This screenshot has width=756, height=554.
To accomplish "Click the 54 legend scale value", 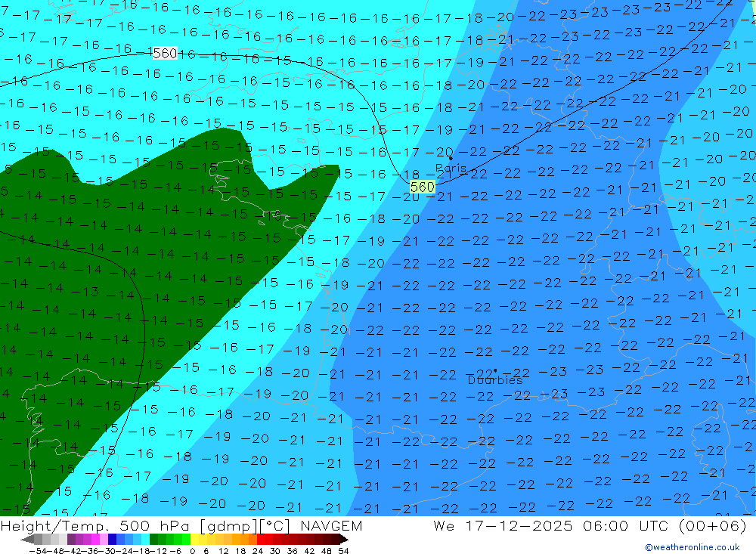I will tap(343, 551).
